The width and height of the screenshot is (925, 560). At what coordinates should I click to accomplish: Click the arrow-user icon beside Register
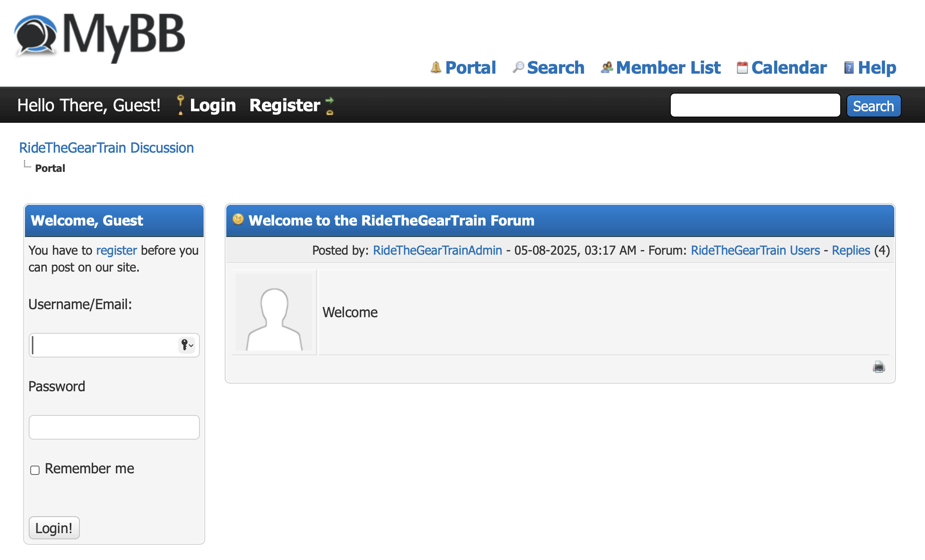[x=329, y=106]
